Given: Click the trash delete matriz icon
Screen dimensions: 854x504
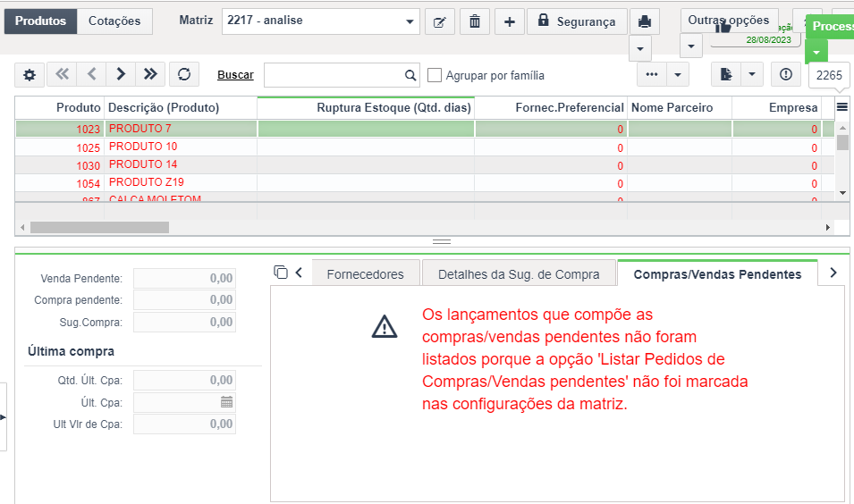Looking at the screenshot, I should (474, 21).
